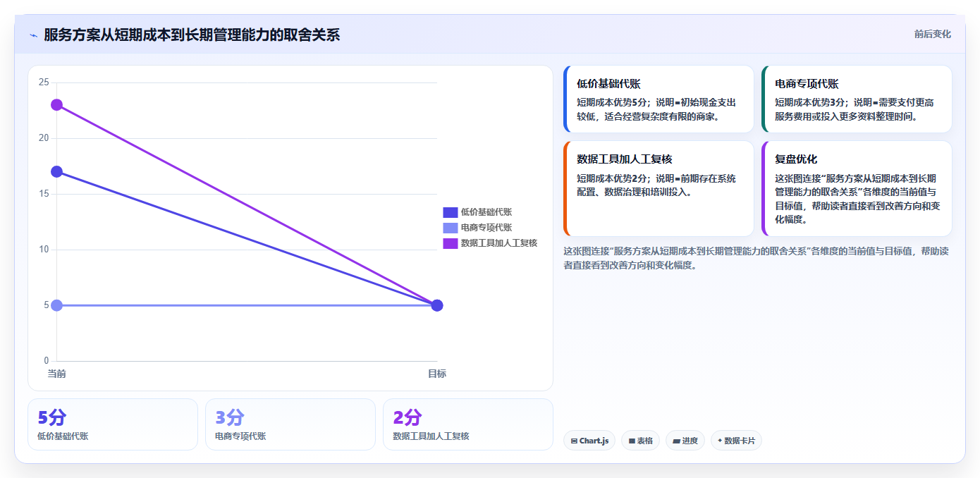Click the description paragraph below the cards
This screenshot has width=980, height=478.
(756, 258)
